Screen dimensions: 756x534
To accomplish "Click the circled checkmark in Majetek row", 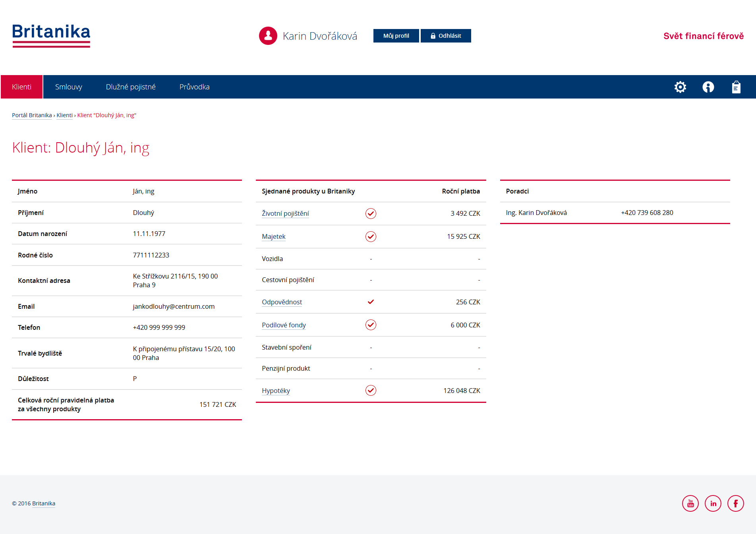I will click(371, 236).
